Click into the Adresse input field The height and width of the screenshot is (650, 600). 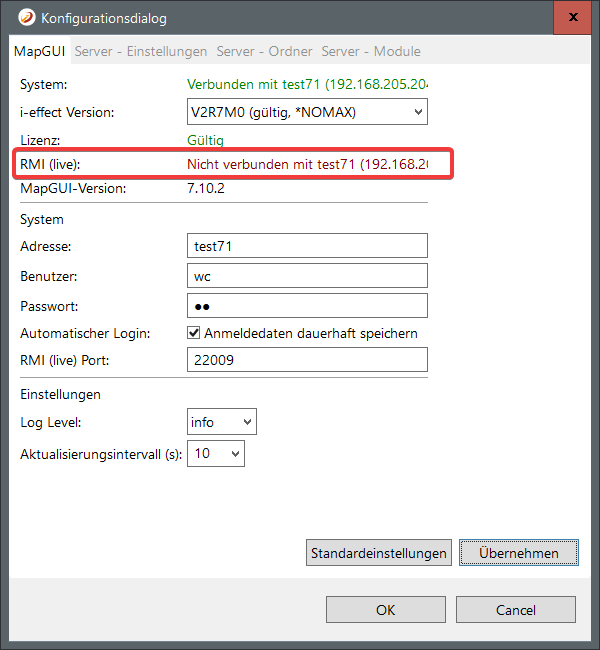[307, 246]
